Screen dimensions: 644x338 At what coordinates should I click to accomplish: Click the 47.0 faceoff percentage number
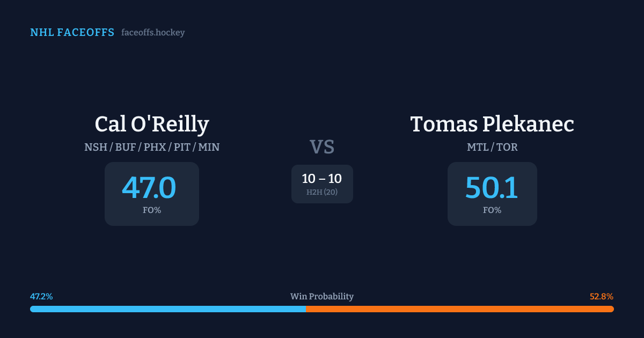click(149, 188)
